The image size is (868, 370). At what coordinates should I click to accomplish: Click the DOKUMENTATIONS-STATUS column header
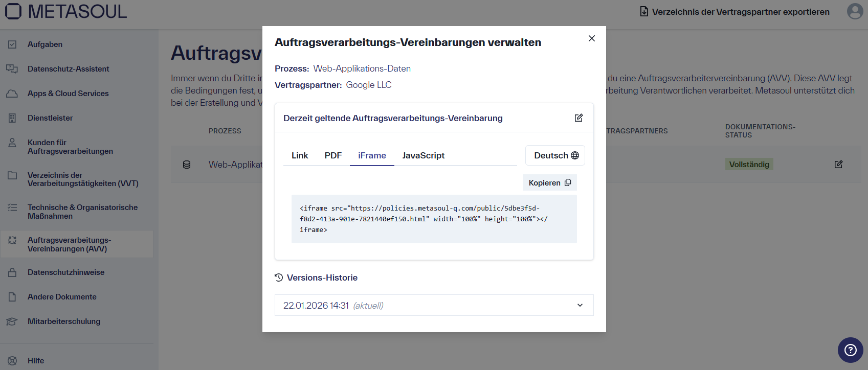[760, 131]
